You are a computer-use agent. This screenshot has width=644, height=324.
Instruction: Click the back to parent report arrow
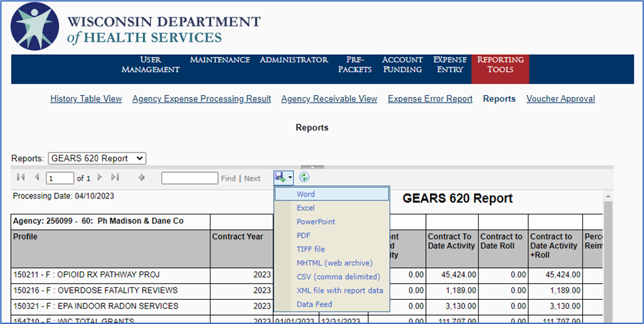[142, 178]
